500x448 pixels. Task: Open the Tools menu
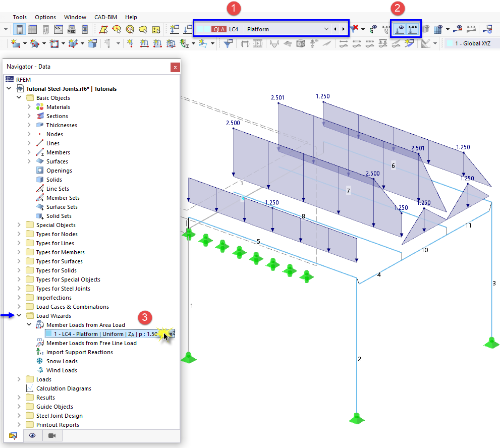coord(20,17)
